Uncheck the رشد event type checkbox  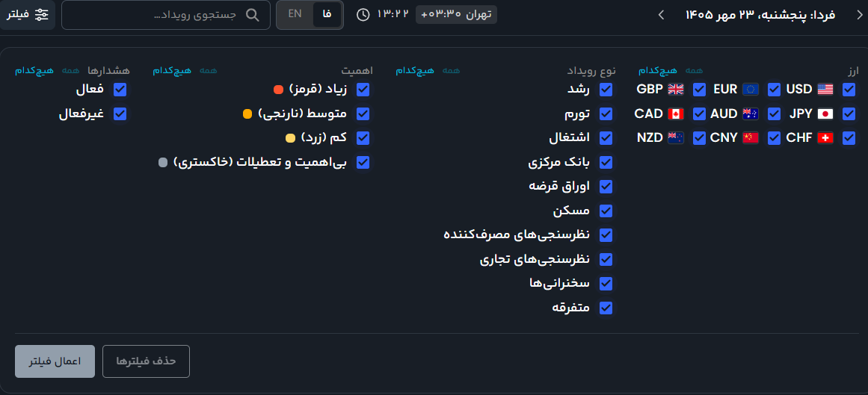606,89
